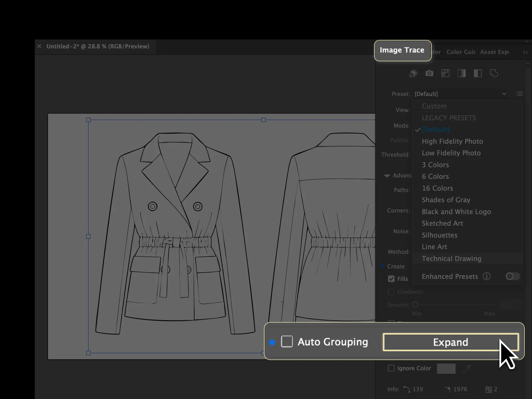This screenshot has height=399, width=532.
Task: Toggle the Enhanced Presets switch
Action: pos(513,276)
